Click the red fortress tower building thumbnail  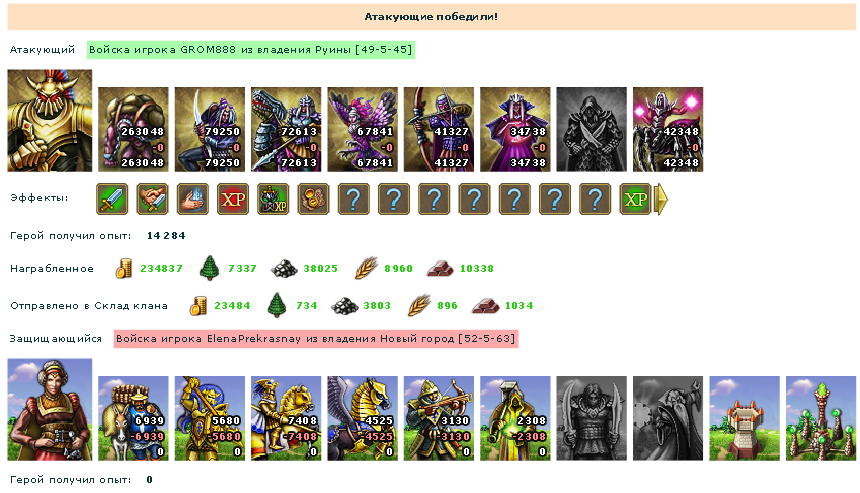(x=744, y=418)
